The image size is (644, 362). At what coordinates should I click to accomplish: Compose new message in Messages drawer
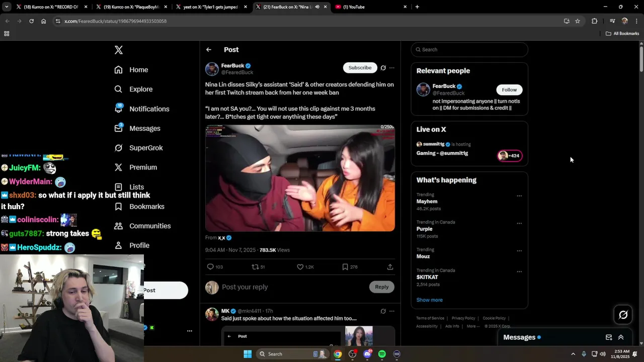pos(609,337)
